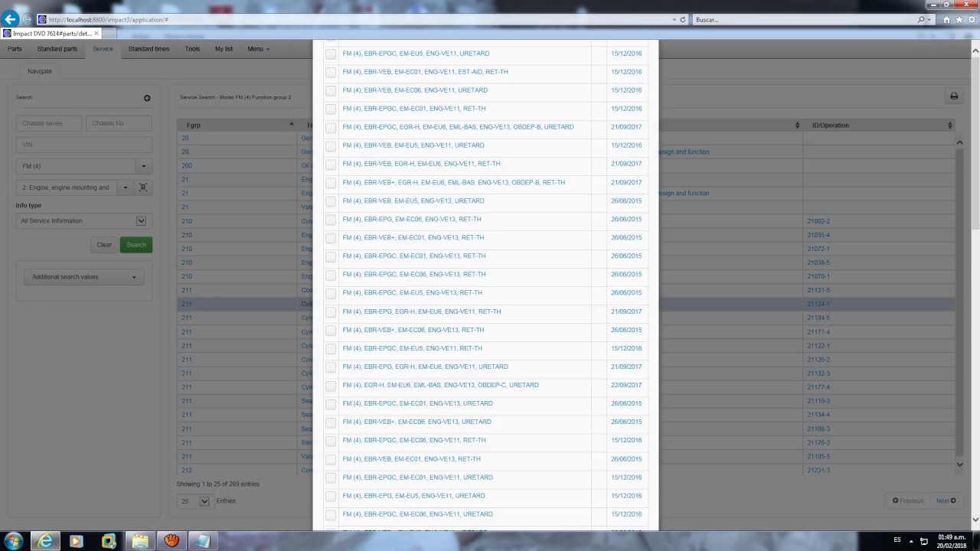980x551 pixels.
Task: Open link EBR-VEB, EGR-H, EM-EU6, ENG-VE11, RET-TH
Action: coord(421,164)
